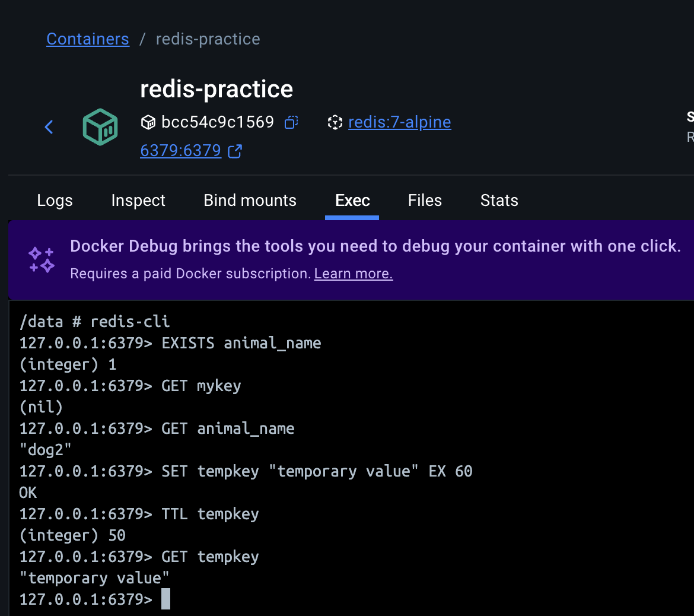Click the '(integer) 1' output line
The height and width of the screenshot is (616, 694).
tap(68, 364)
